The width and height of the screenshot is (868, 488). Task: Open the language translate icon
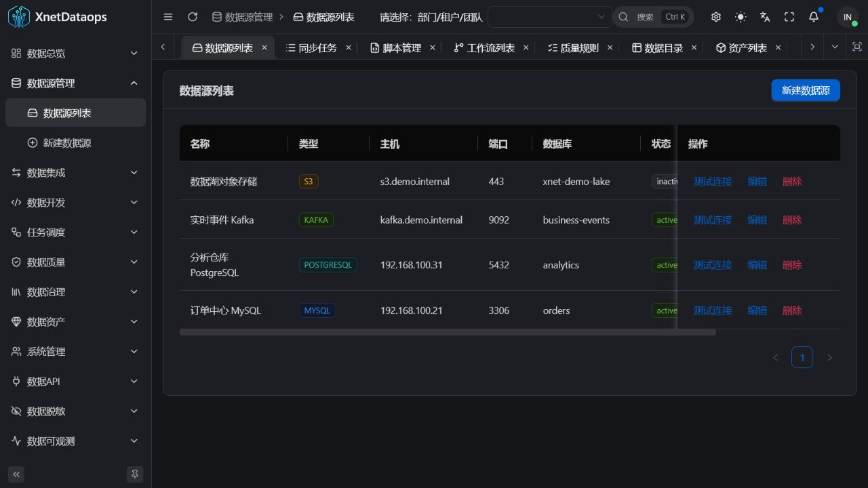click(x=765, y=17)
